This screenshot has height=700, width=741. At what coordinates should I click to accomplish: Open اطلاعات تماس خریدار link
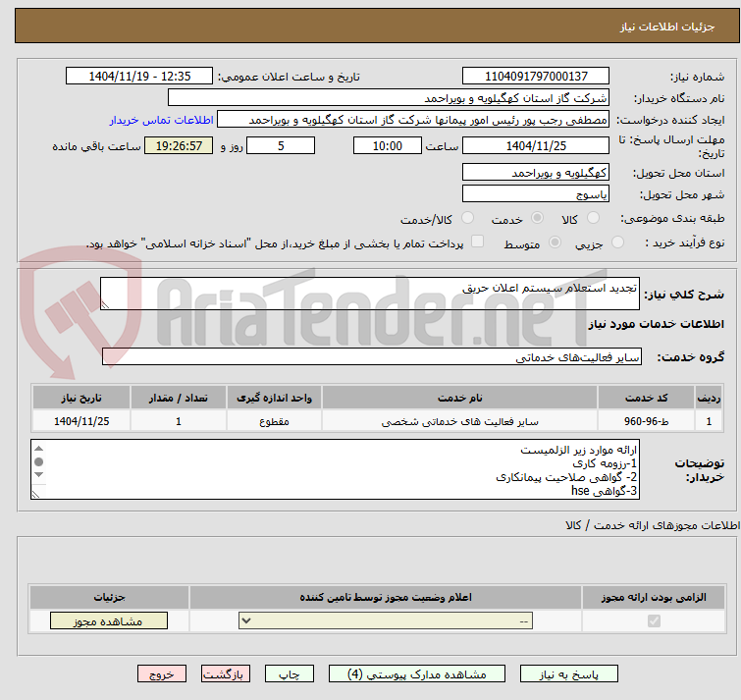click(x=162, y=120)
